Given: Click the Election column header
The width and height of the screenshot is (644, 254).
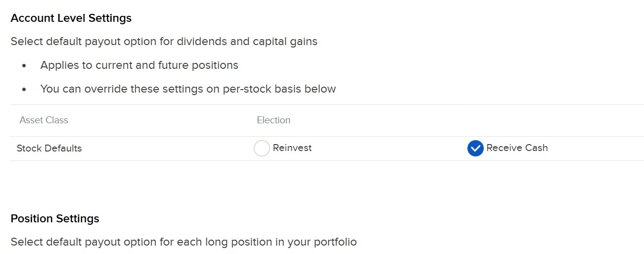Looking at the screenshot, I should [x=274, y=120].
